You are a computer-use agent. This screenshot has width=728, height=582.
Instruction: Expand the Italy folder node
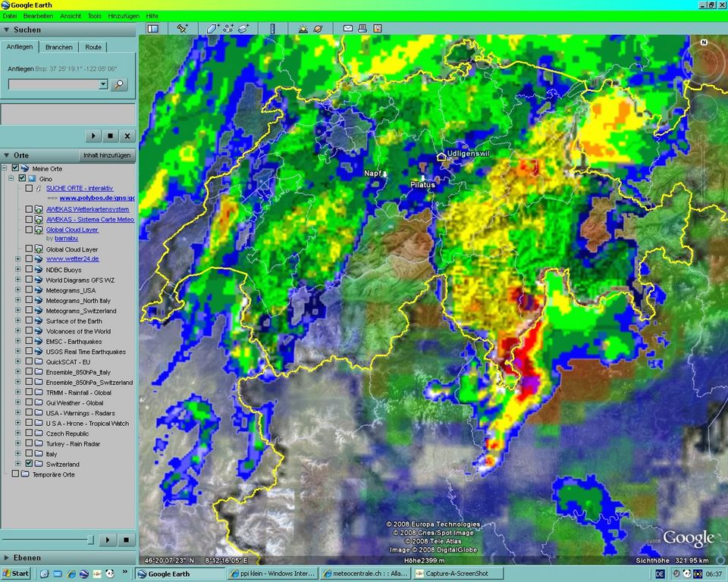tap(18, 453)
